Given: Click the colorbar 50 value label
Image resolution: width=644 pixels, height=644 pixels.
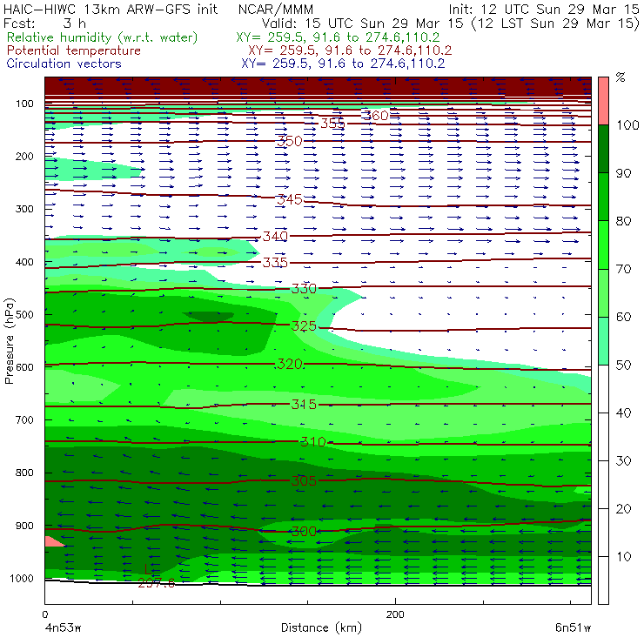Looking at the screenshot, I should click(x=623, y=366).
